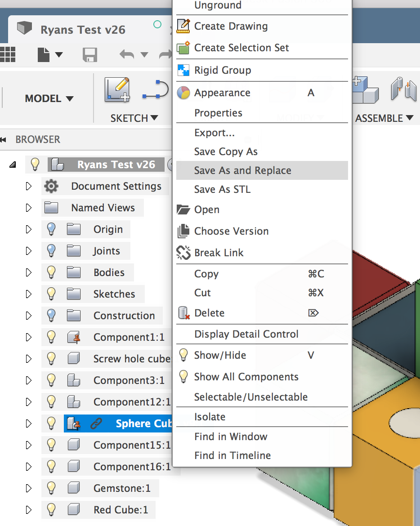Screen dimensions: 420x526
Task: Toggle visibility bulb for Construction folder
Action: click(x=51, y=315)
